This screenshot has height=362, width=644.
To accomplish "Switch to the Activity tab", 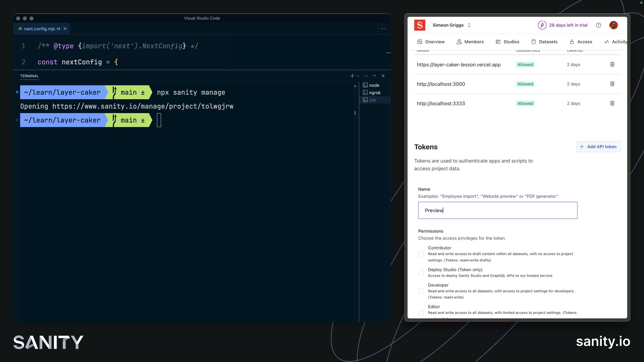I will point(615,42).
